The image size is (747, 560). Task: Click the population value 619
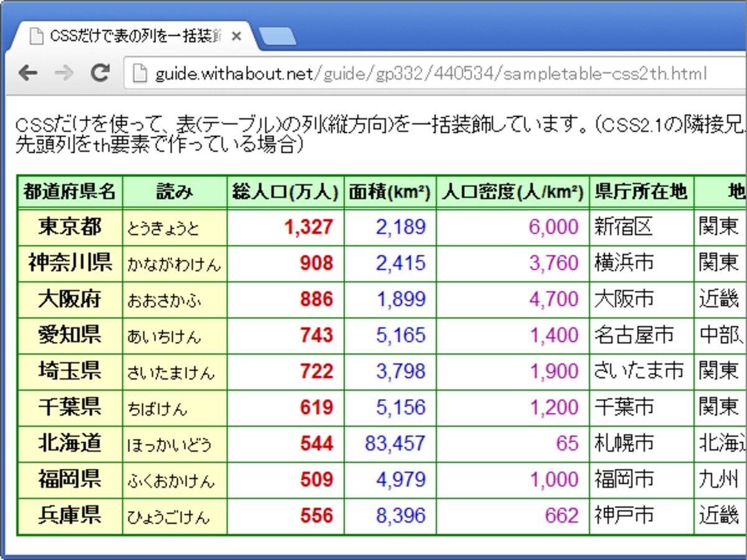click(x=316, y=408)
